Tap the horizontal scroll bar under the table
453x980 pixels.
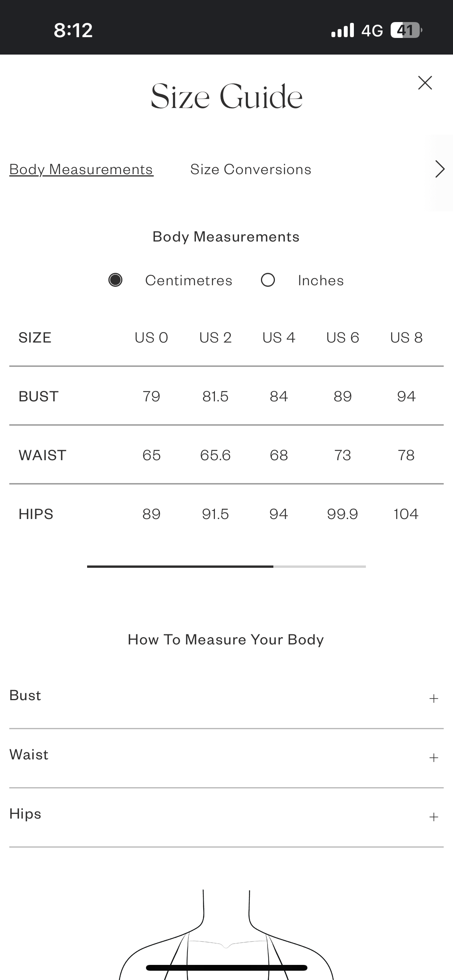click(x=226, y=566)
